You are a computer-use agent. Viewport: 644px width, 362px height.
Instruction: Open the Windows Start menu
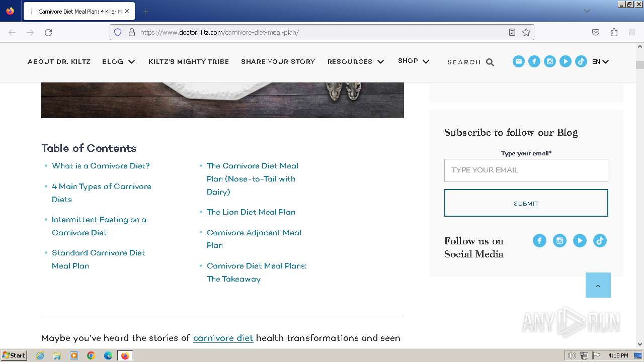(14, 355)
